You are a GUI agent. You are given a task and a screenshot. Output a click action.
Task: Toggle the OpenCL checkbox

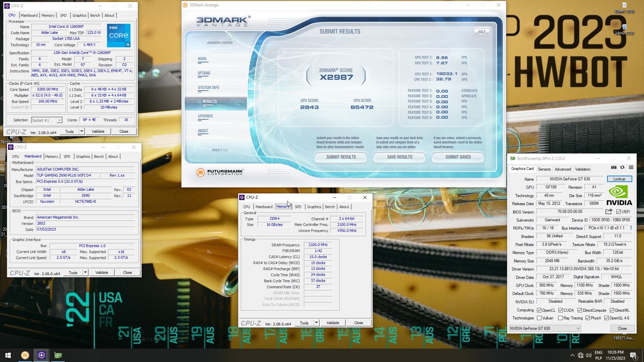[x=539, y=310]
